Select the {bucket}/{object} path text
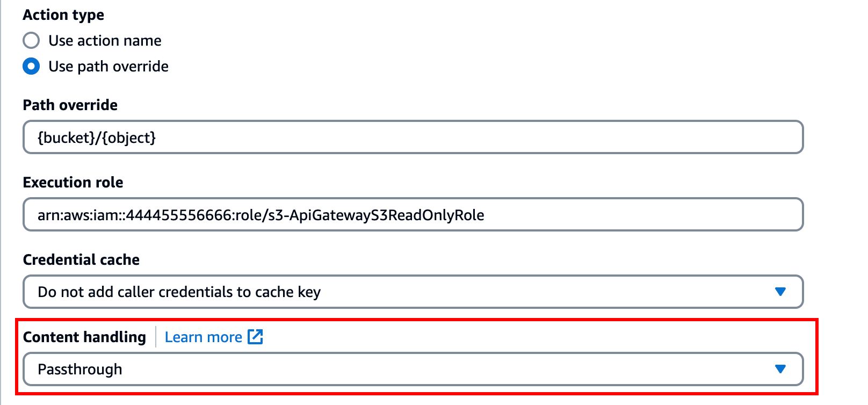The height and width of the screenshot is (405, 868). [97, 138]
